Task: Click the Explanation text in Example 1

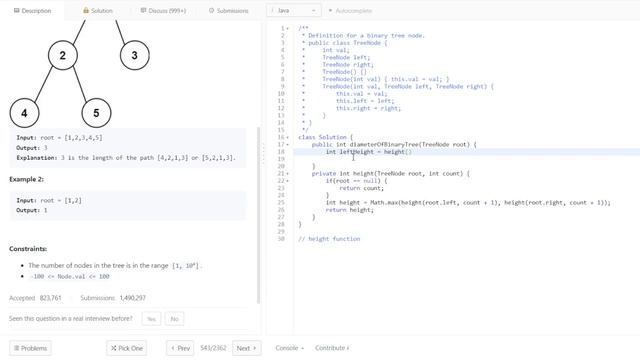Action: click(x=126, y=158)
